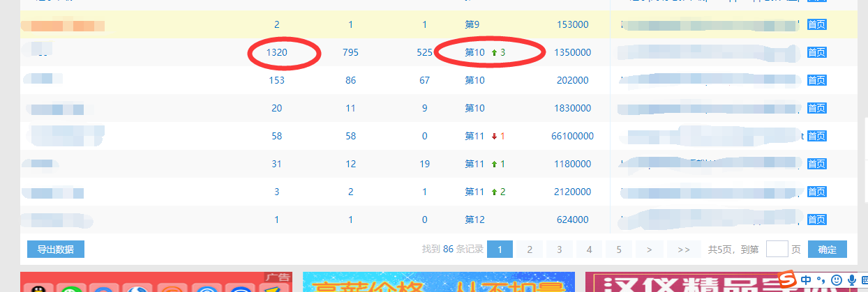
Task: Toggle the punctuation mode in the Sogou bar
Action: point(821,280)
